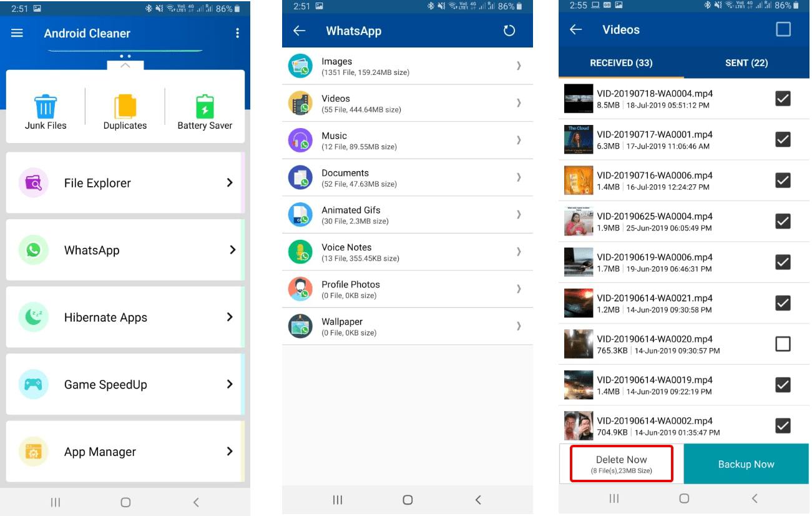Open the hamburger menu in Android Cleaner

tap(17, 33)
